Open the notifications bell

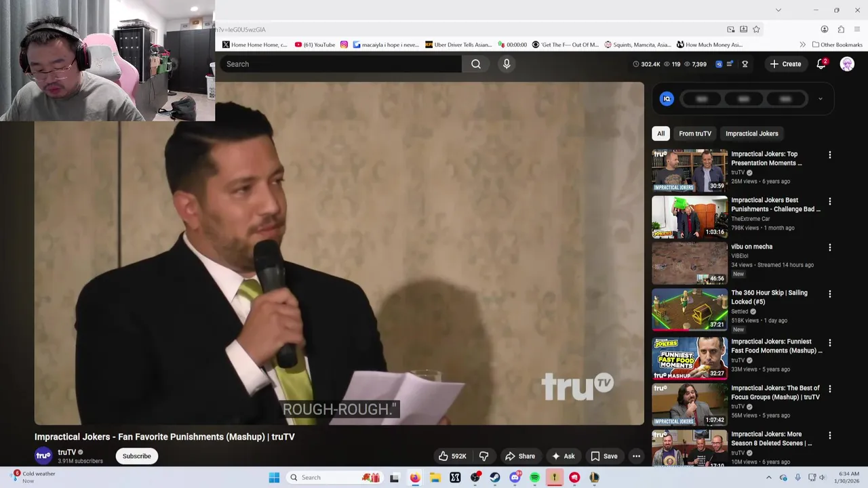pos(821,64)
